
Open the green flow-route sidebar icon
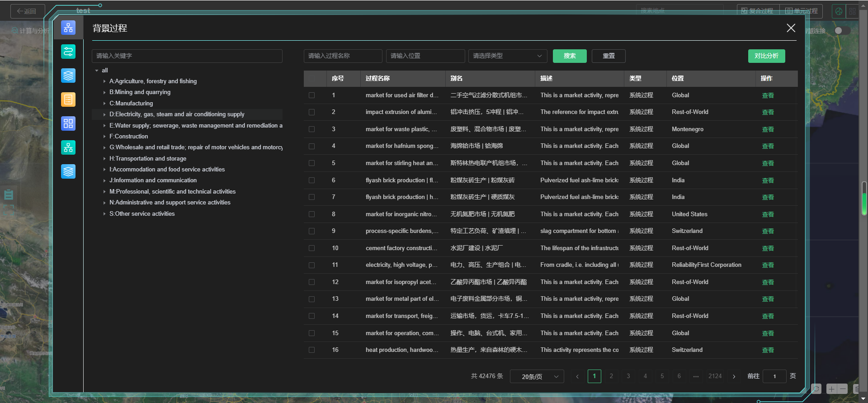coord(68,52)
